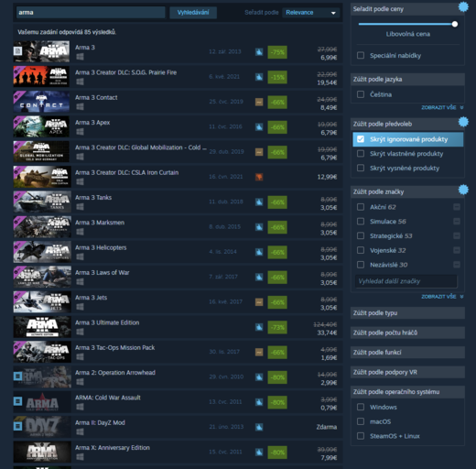Screen dimensions: 476x469
Task: Click the gear icon beside Zúžit podle předvoleb
Action: 463,122
